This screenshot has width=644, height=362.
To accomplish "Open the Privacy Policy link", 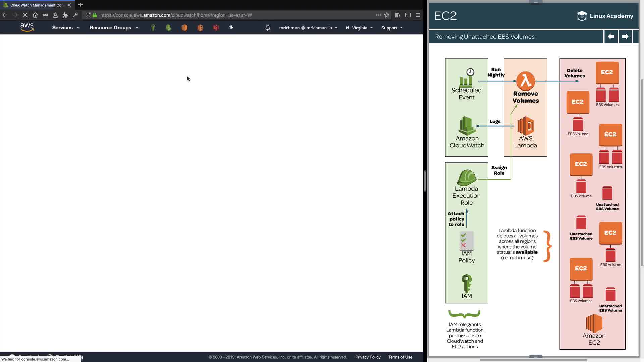I will click(368, 357).
